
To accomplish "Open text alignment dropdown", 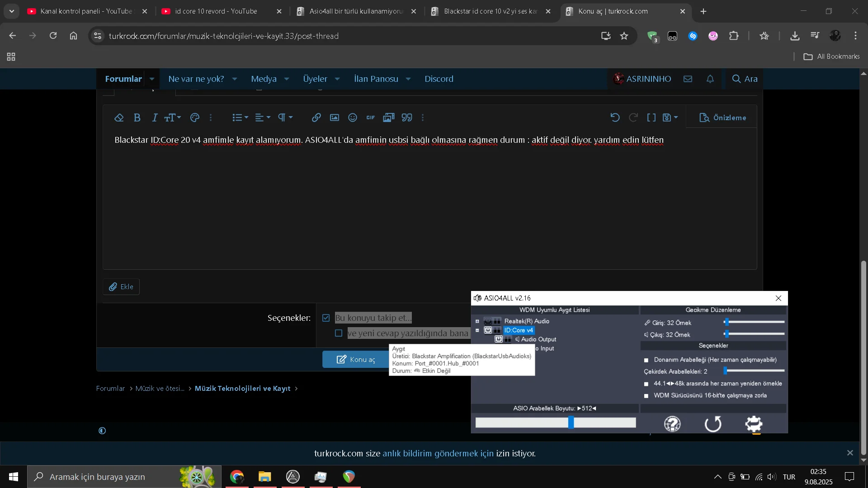I will pos(263,117).
